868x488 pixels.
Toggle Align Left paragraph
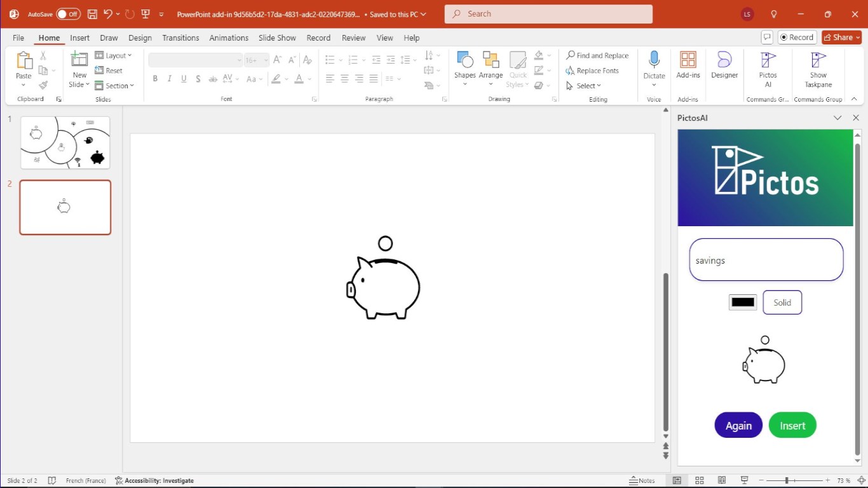(330, 79)
